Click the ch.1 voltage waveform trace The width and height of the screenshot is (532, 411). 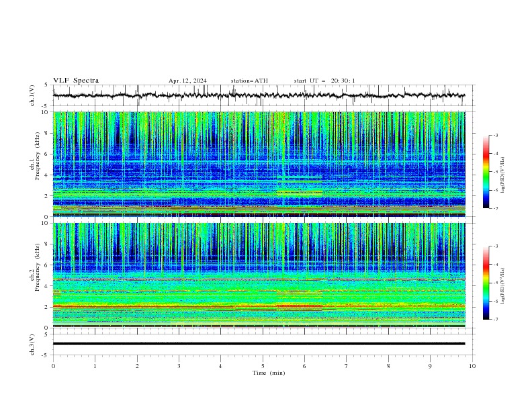[x=259, y=95]
